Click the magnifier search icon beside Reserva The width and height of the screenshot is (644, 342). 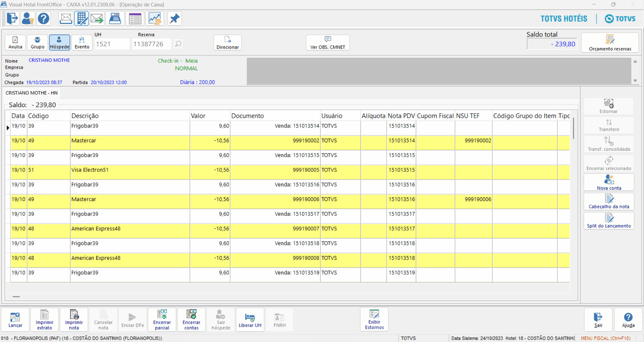coord(178,44)
